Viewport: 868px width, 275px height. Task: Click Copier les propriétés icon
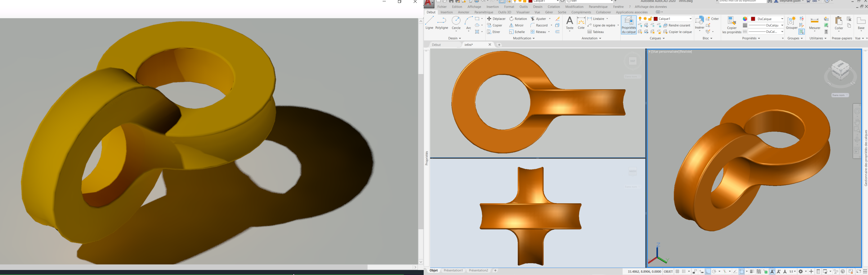pos(732,25)
